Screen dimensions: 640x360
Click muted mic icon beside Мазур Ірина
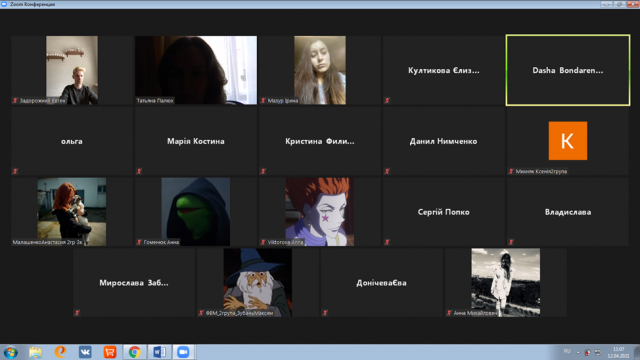[263, 100]
